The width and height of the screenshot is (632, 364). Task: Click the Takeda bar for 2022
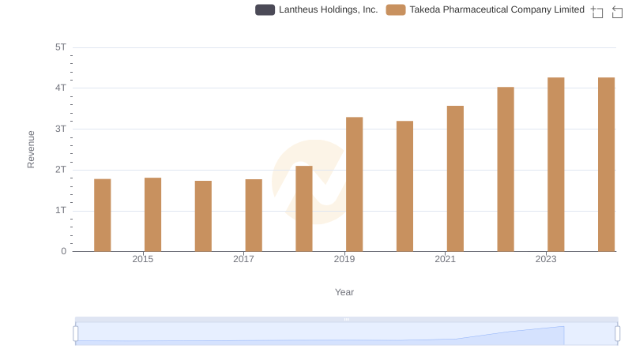pyautogui.click(x=506, y=170)
